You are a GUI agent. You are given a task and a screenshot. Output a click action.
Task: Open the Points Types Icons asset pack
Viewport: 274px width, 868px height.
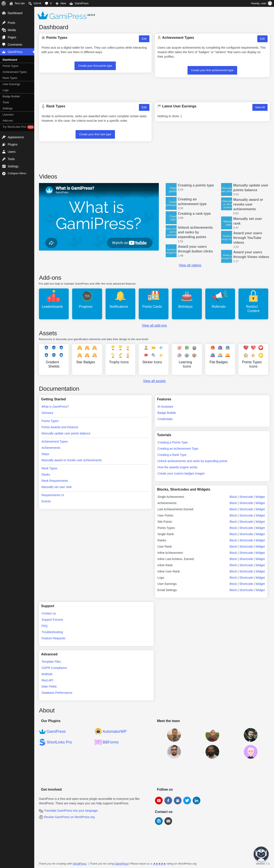(x=253, y=359)
